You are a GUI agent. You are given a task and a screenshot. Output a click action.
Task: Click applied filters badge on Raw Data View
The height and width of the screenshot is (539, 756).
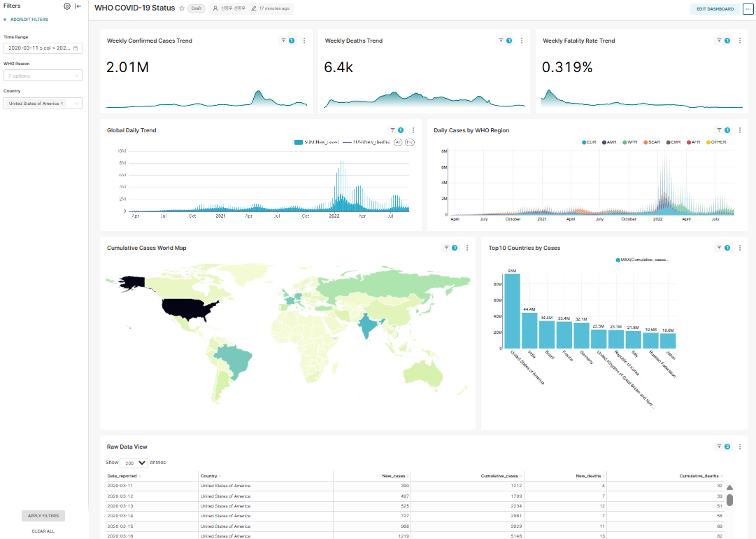[x=723, y=447]
